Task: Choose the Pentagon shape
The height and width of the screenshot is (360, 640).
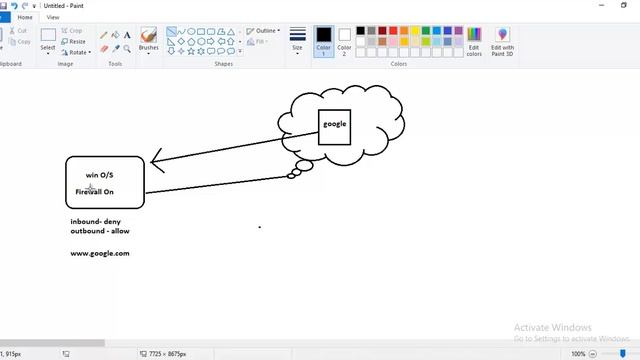Action: point(191,42)
